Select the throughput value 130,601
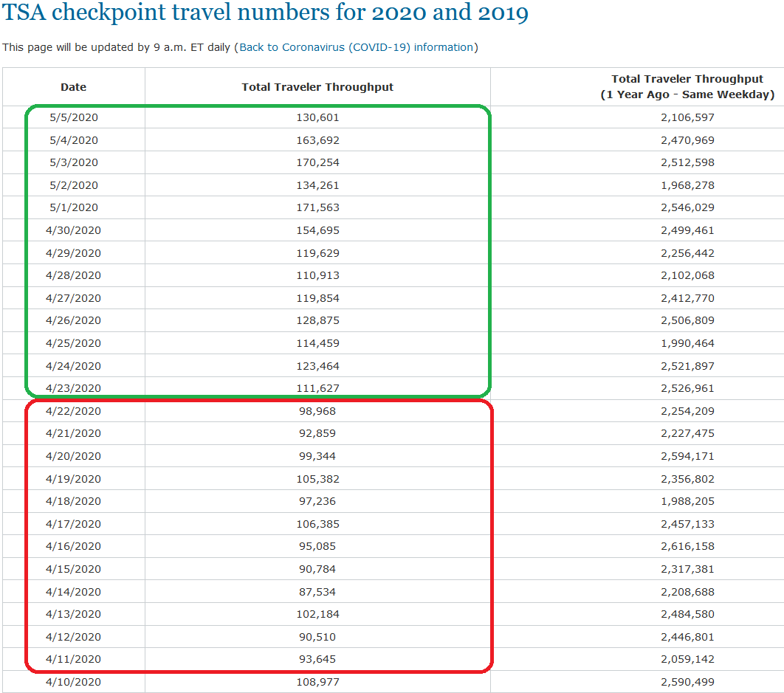Viewport: 784px width, 693px height. tap(317, 117)
